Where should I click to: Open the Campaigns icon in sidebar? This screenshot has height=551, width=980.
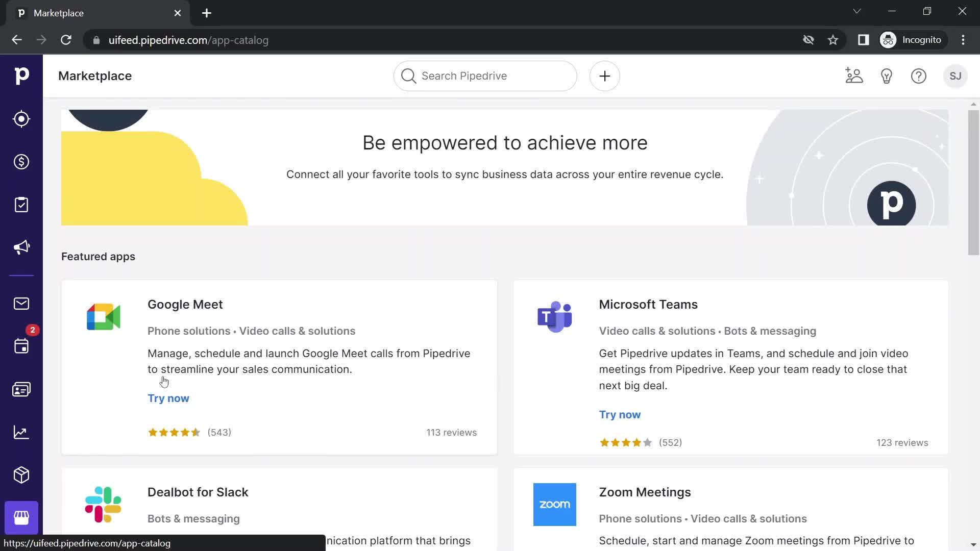21,248
